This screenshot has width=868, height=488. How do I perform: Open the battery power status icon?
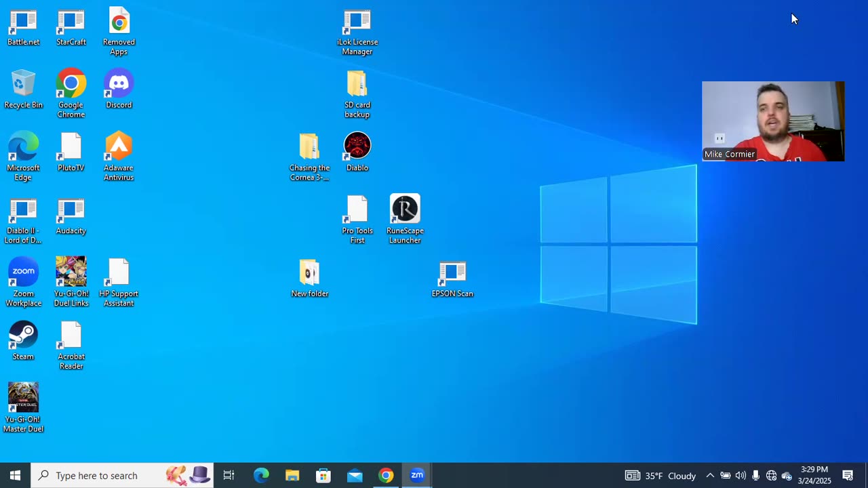pyautogui.click(x=726, y=475)
